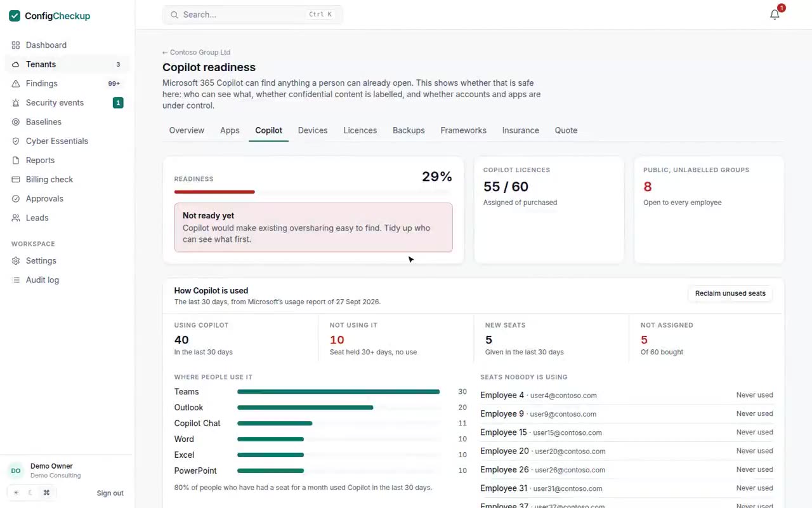Click the Findings warning triangle icon
812x508 pixels.
point(16,83)
